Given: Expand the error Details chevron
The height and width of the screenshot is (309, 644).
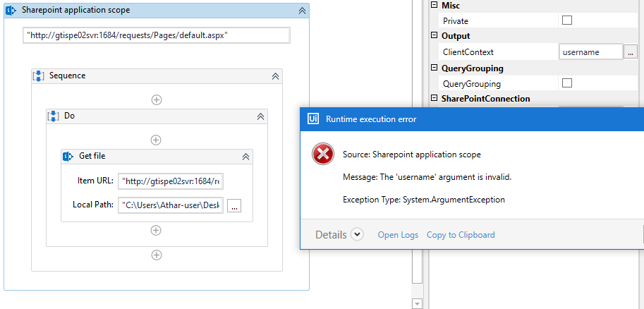Looking at the screenshot, I should pyautogui.click(x=357, y=235).
